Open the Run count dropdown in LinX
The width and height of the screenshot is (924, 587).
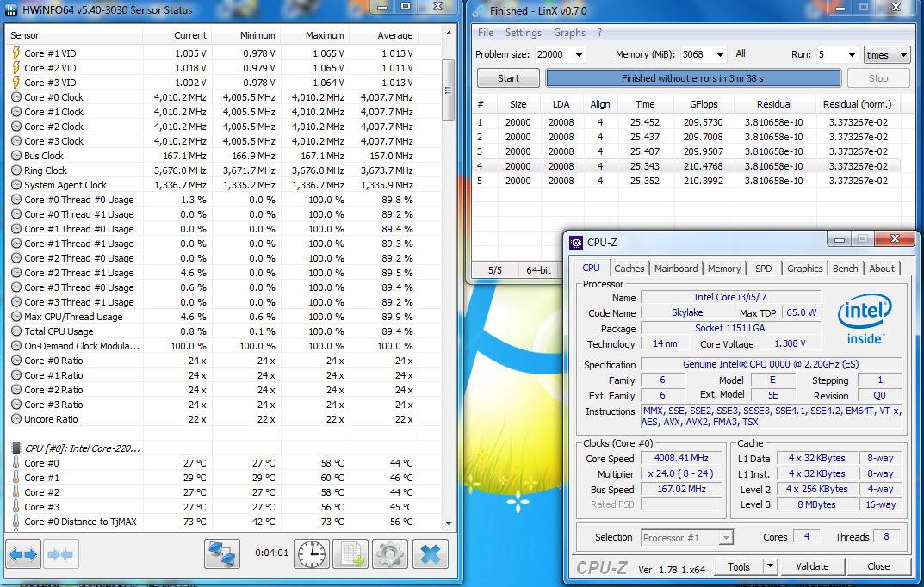852,55
